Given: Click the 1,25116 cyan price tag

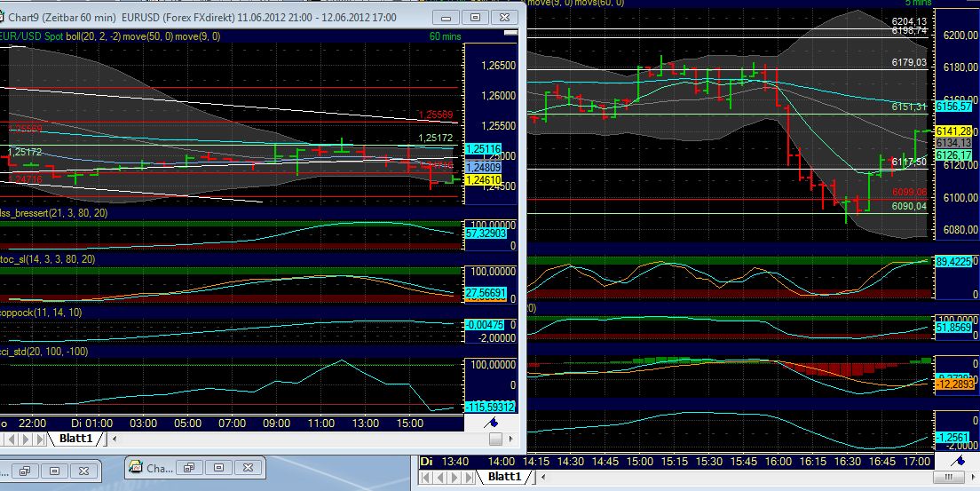Looking at the screenshot, I should [x=483, y=149].
